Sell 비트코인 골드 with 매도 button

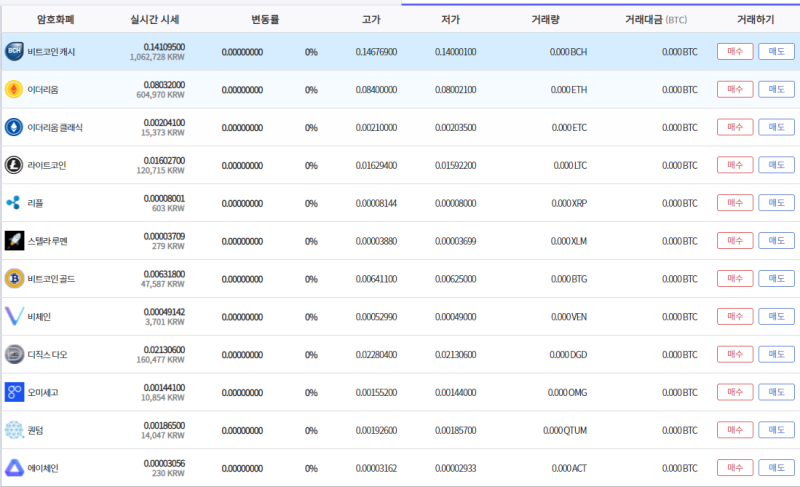(x=777, y=278)
